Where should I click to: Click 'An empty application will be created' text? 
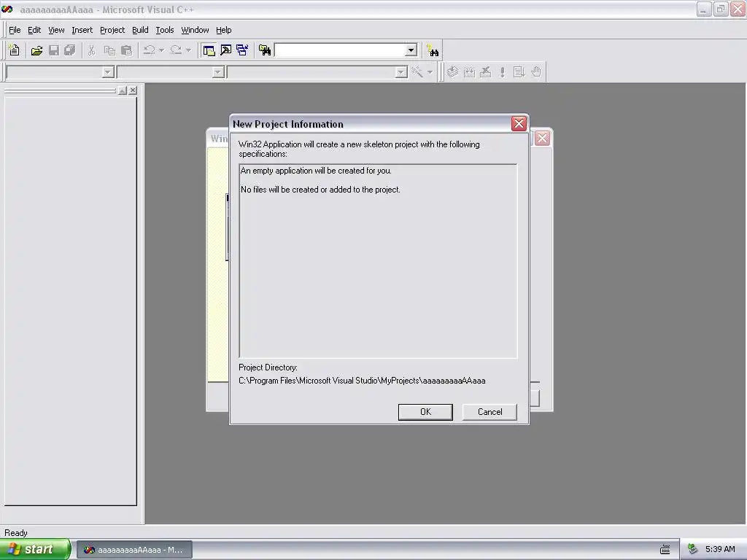[x=316, y=171]
